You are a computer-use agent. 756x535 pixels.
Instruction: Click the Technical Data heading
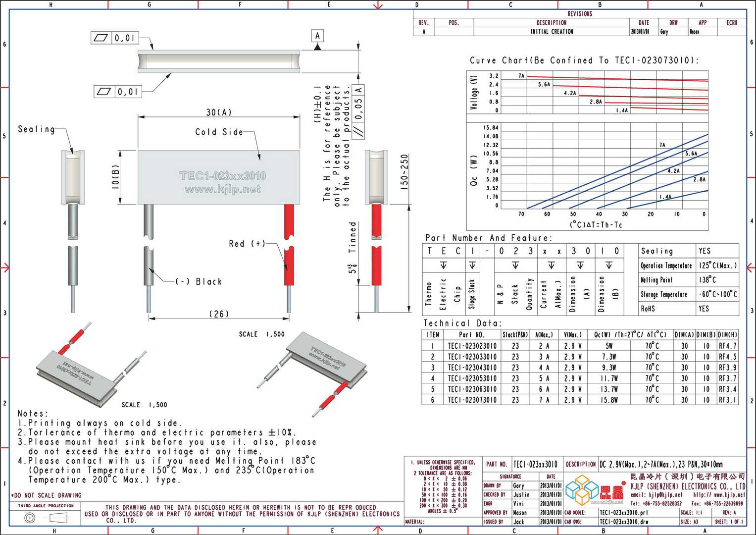pos(462,323)
